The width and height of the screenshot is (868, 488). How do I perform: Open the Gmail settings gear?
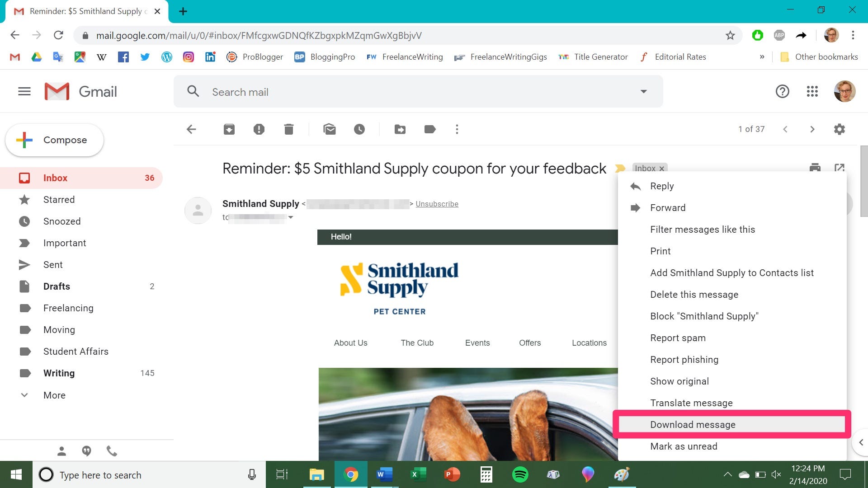[839, 129]
